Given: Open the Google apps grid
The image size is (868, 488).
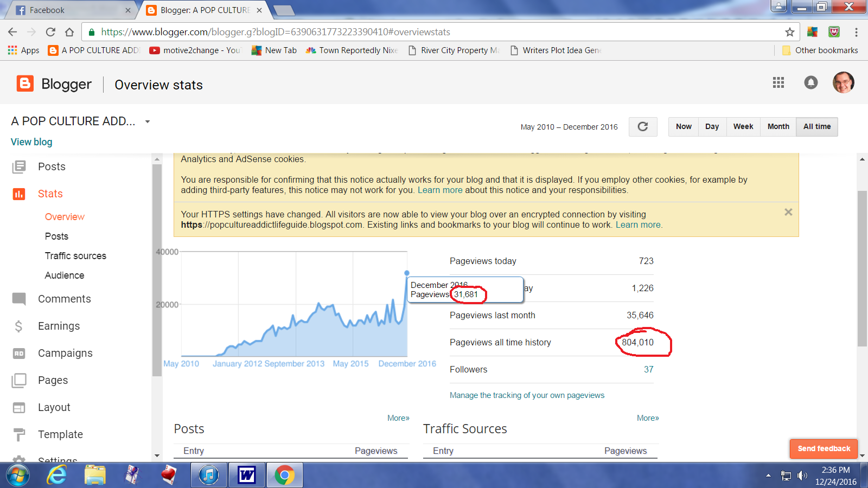Looking at the screenshot, I should click(778, 82).
